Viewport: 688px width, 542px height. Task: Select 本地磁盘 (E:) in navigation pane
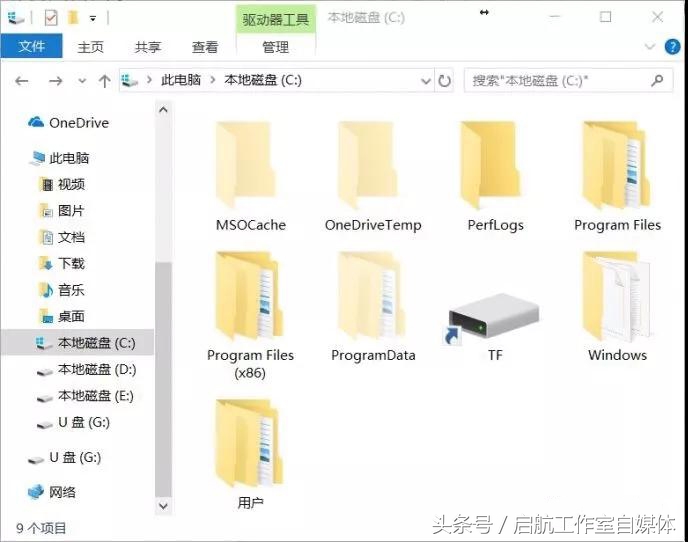tap(86, 396)
